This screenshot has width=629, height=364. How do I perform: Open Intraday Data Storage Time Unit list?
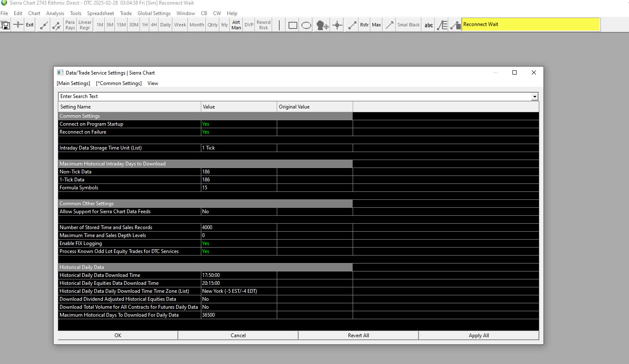click(239, 148)
